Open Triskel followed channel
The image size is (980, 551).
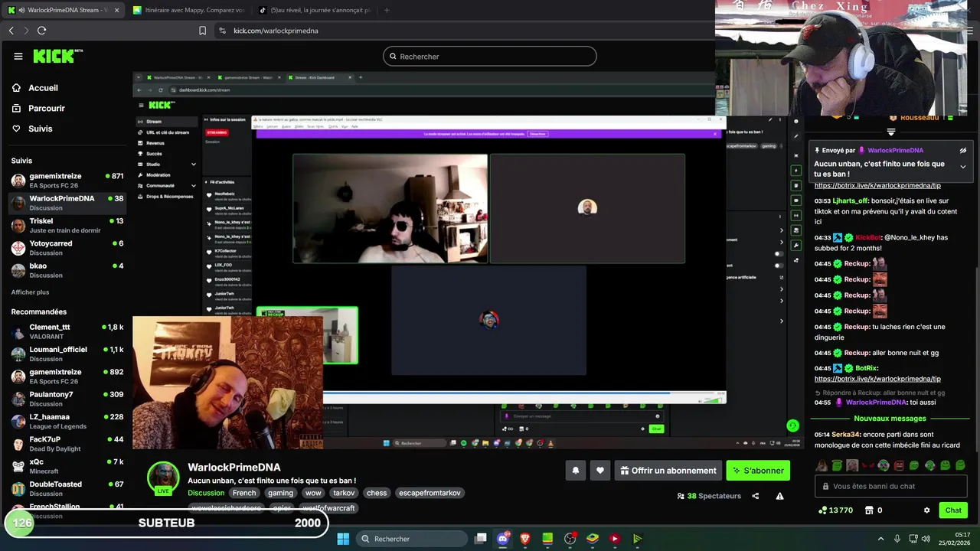pyautogui.click(x=67, y=225)
